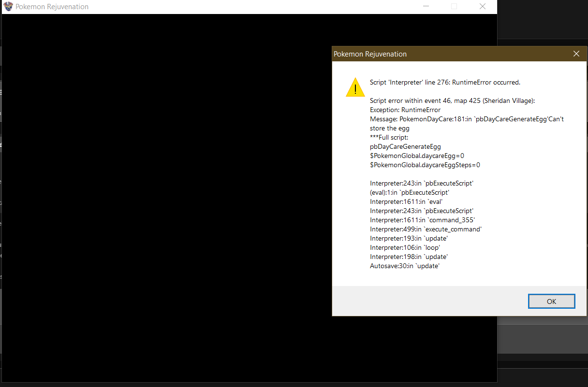This screenshot has width=588, height=387.
Task: Click the "Interpreter:1611:in `eval'" trace line
Action: tap(406, 201)
